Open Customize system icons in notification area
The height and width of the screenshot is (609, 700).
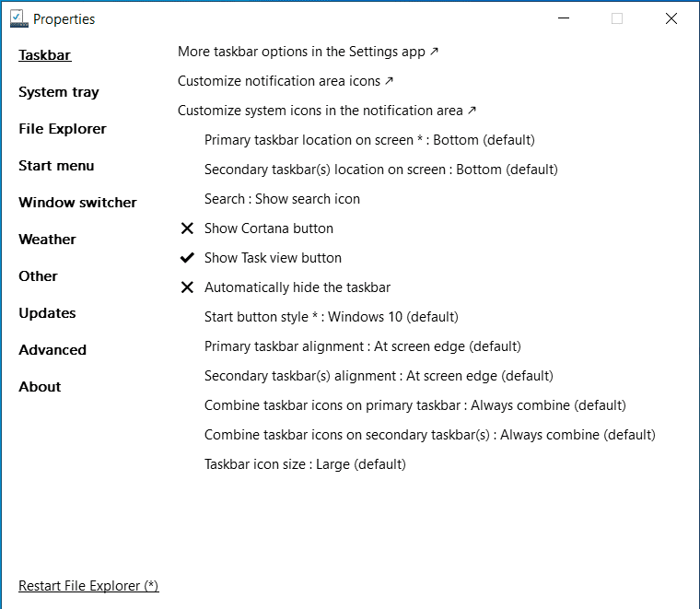(327, 111)
